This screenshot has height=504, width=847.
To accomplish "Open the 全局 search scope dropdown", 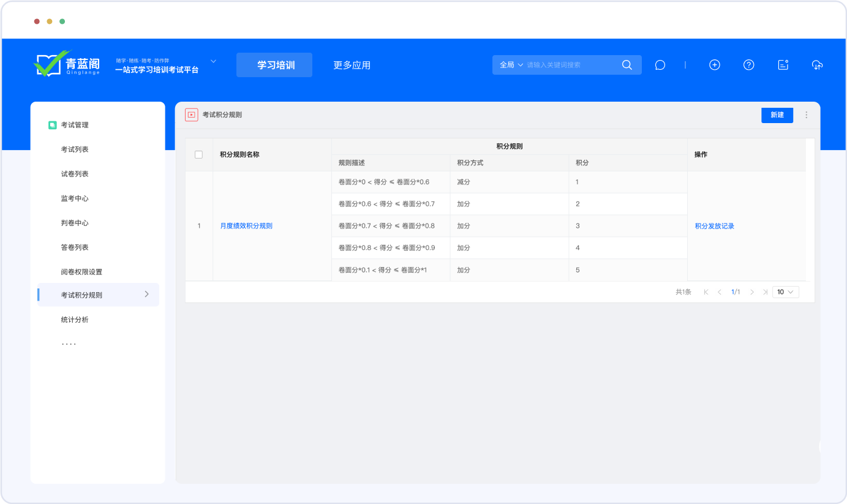I will [x=511, y=65].
